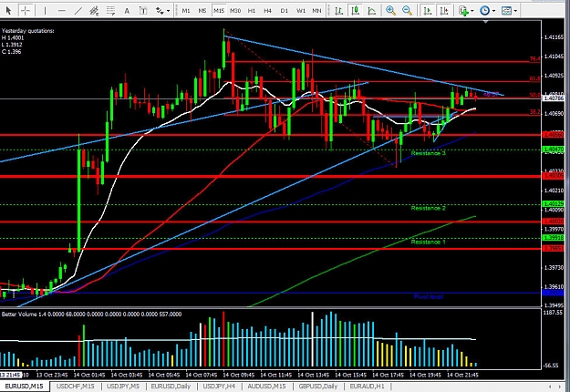This screenshot has width=570, height=392.
Task: Click the 'Better Volume 1.4' indicator label
Action: (x=22, y=315)
